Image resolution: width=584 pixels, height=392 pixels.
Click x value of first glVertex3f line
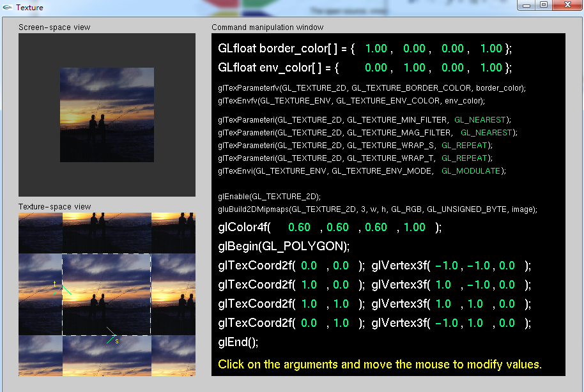(446, 266)
